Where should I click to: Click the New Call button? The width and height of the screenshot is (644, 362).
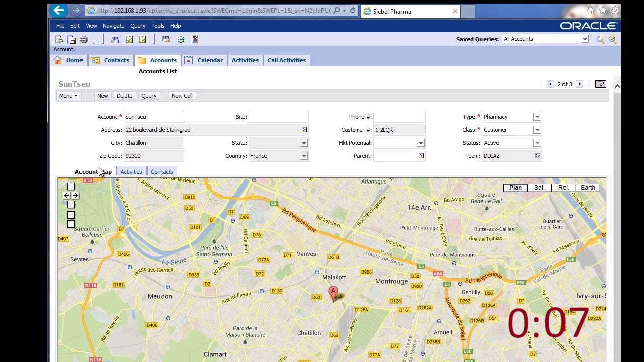tap(182, 96)
